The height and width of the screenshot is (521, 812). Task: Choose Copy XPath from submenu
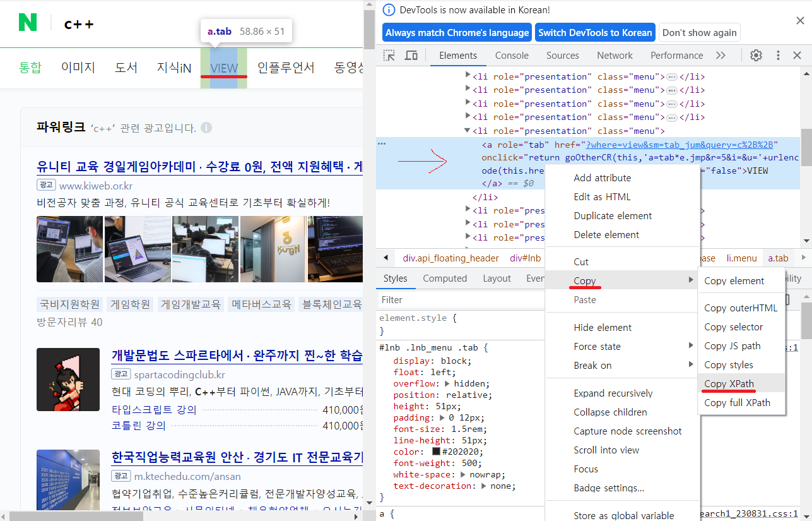click(x=741, y=383)
